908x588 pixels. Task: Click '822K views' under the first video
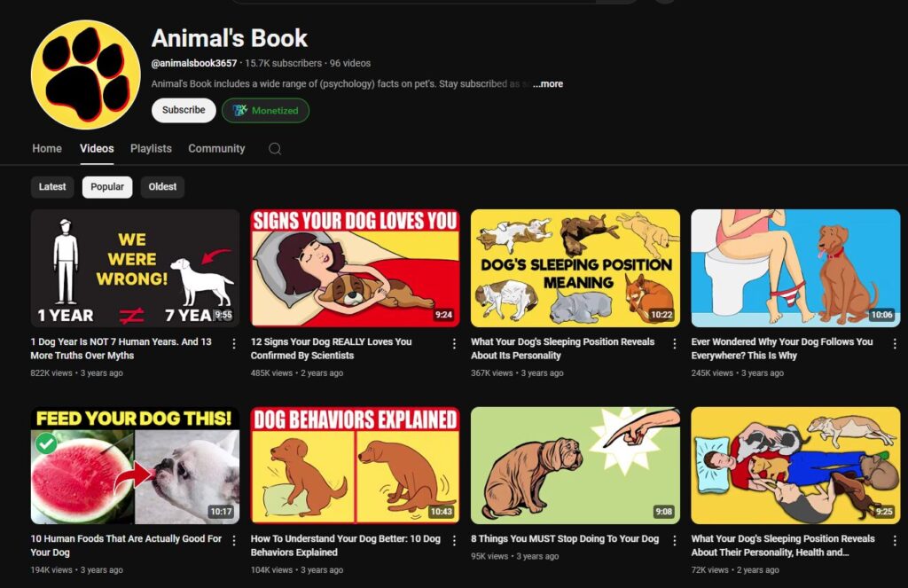[x=51, y=373]
